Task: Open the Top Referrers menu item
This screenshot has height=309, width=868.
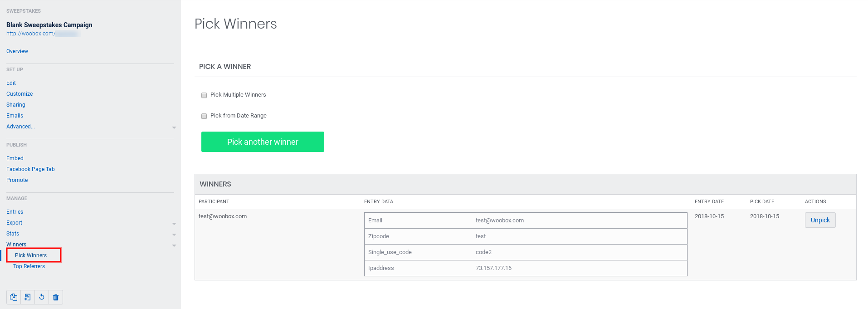Action: (29, 266)
